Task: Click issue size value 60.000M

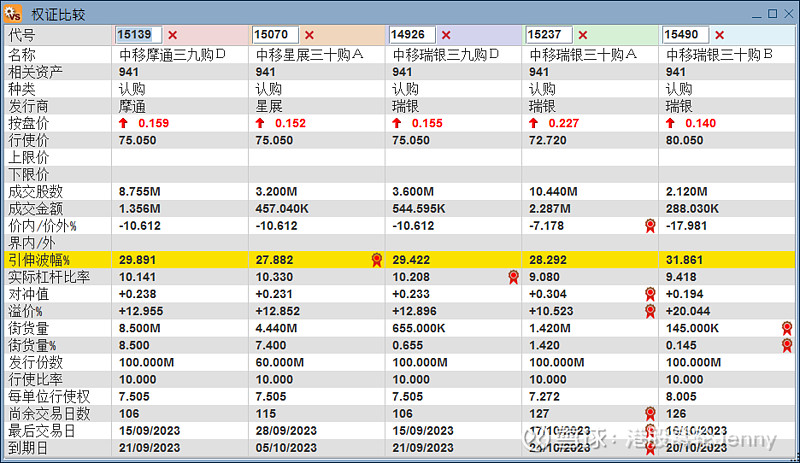Action: tap(280, 362)
